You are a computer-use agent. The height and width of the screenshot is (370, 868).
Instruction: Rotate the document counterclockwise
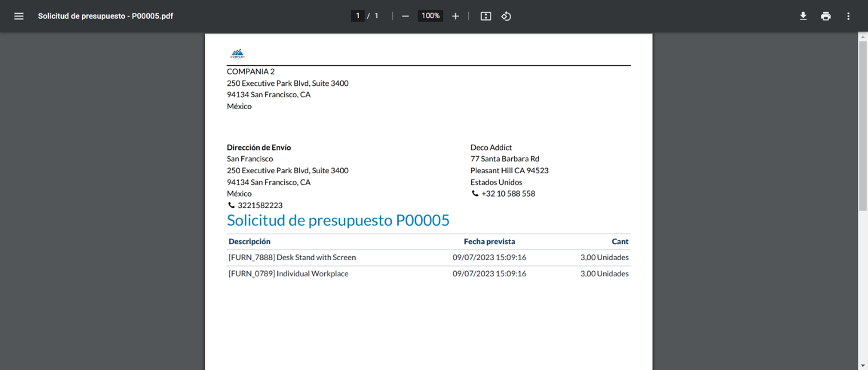pyautogui.click(x=506, y=16)
